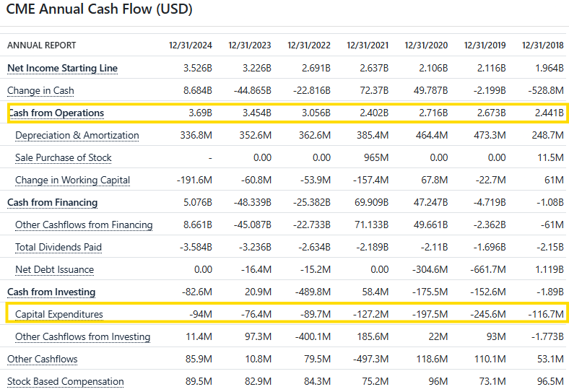Viewport: 569px width, 392px height.
Task: Click dividends paid value -1.696B
Action: tap(490, 248)
